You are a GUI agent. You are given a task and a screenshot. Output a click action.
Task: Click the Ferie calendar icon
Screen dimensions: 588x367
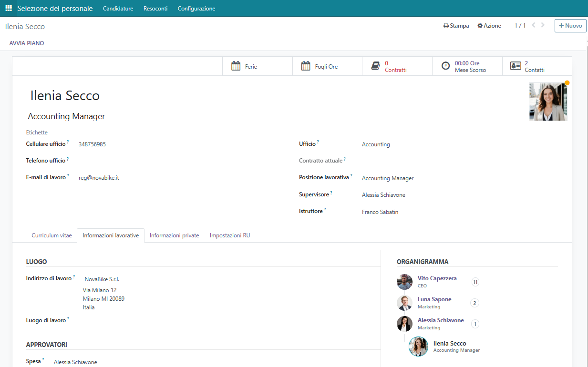236,66
